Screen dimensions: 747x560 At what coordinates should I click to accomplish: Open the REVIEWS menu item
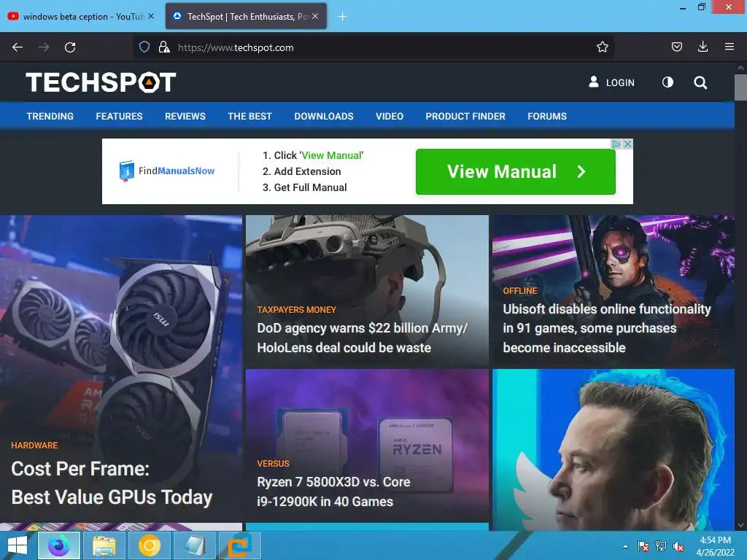(x=185, y=116)
